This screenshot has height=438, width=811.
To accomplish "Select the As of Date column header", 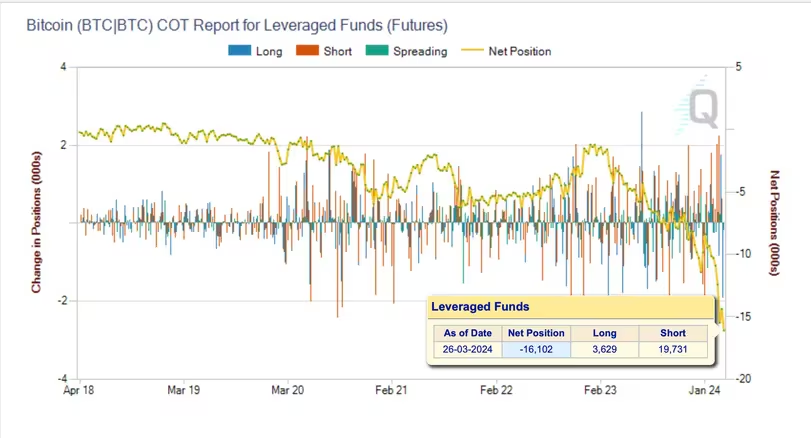I will pos(468,333).
